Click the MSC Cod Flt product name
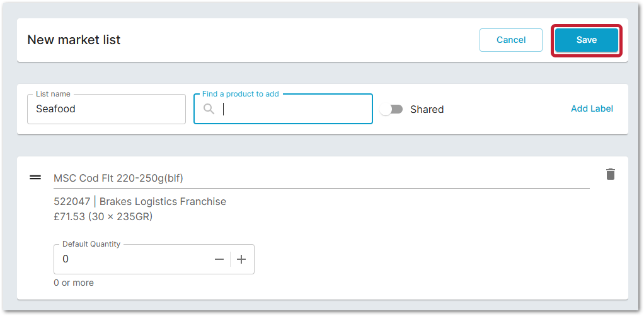 (x=118, y=178)
